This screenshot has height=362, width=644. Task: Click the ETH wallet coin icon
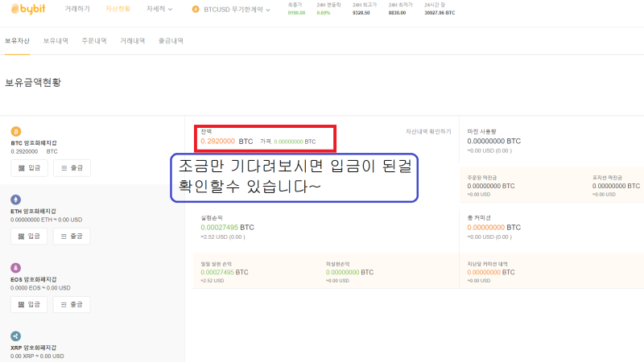(15, 200)
